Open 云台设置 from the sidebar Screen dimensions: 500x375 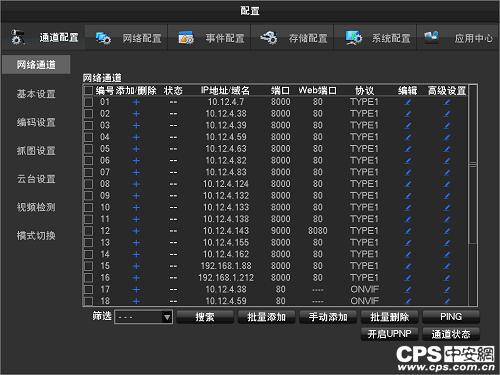pos(36,179)
